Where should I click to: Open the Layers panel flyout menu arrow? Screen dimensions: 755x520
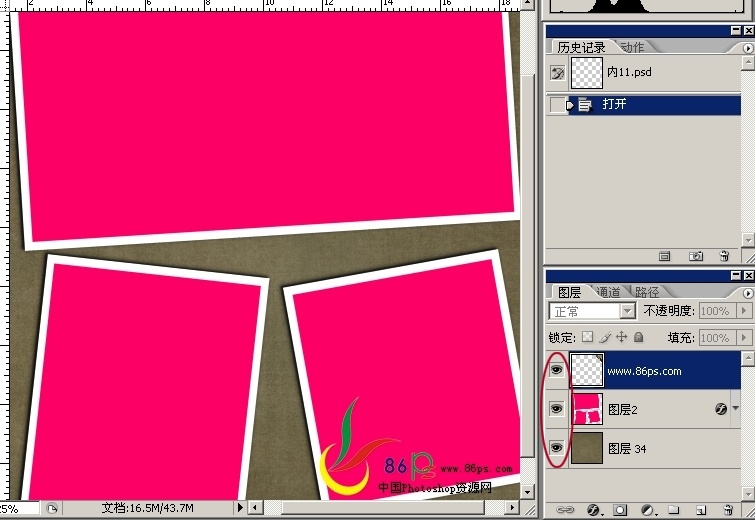(748, 293)
